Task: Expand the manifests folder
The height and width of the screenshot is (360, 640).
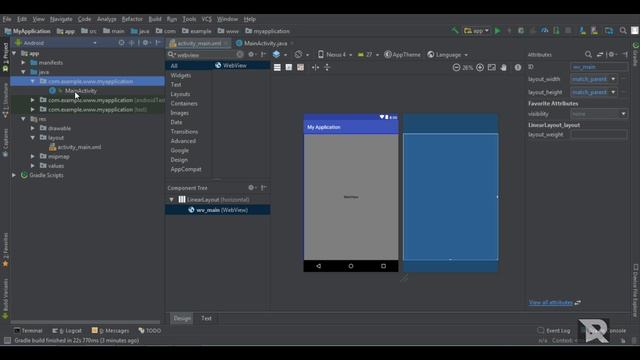Action: (24, 62)
